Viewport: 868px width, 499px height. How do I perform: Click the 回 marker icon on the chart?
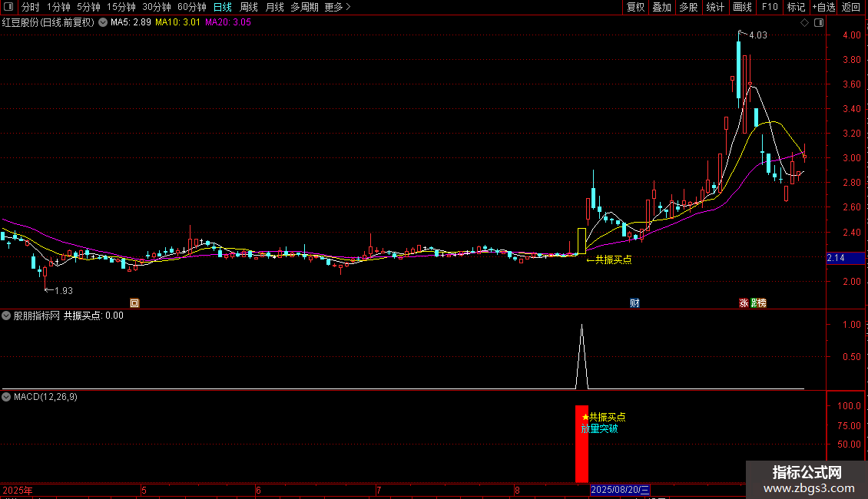point(134,302)
